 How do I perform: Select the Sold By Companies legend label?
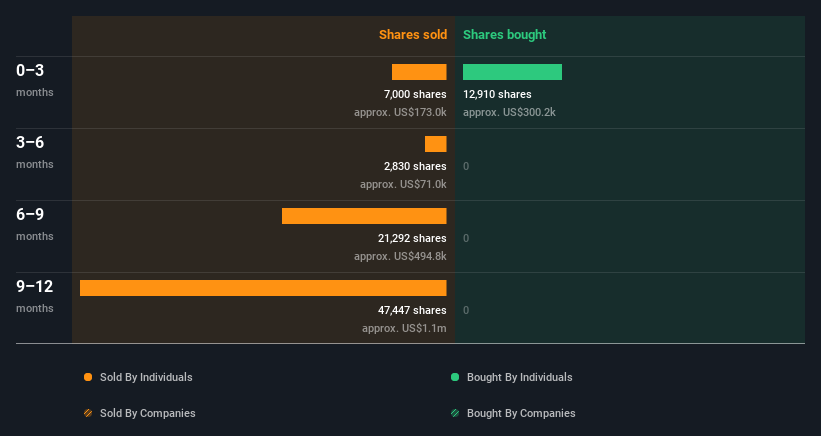[148, 413]
